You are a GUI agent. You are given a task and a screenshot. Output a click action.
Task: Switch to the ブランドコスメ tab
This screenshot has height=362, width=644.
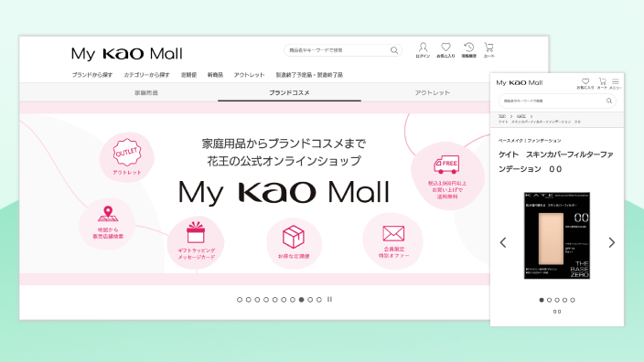pyautogui.click(x=290, y=92)
